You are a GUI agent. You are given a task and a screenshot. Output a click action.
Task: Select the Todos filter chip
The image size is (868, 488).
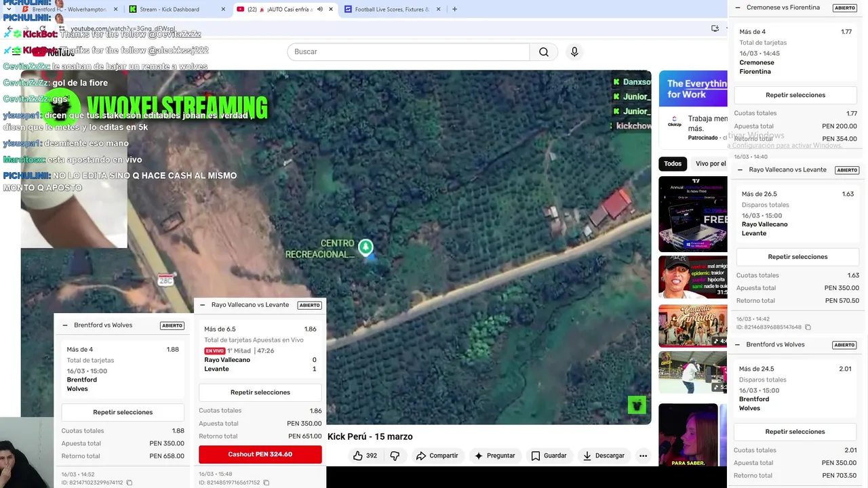point(673,163)
